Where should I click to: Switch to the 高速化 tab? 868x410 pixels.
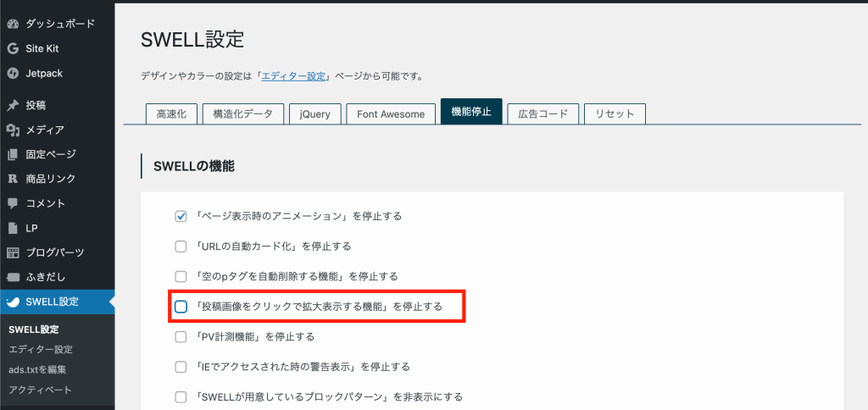tap(171, 114)
